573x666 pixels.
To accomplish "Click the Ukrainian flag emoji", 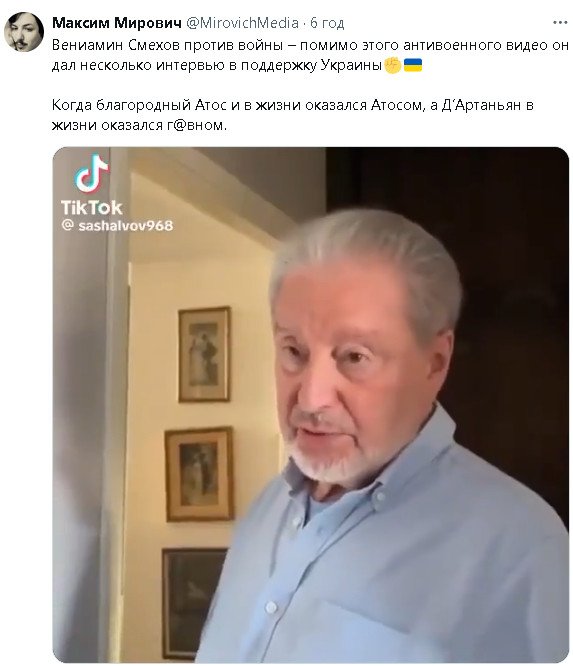I will coord(413,65).
